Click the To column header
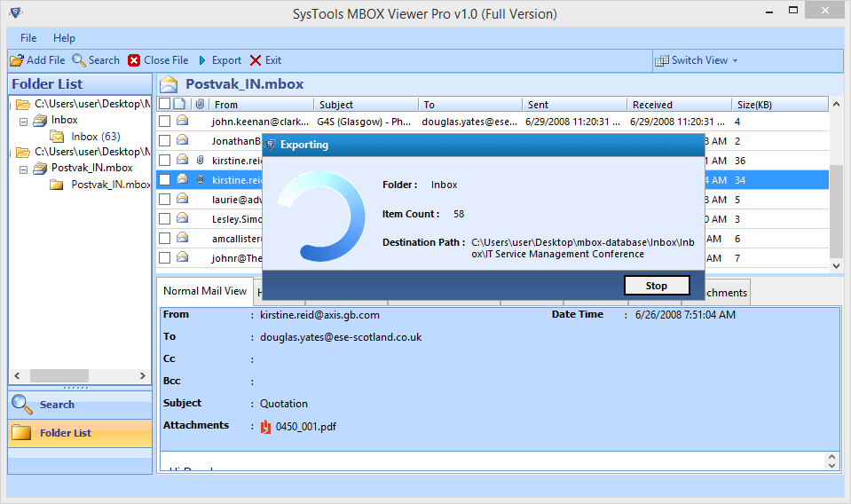The width and height of the screenshot is (851, 504). point(470,105)
